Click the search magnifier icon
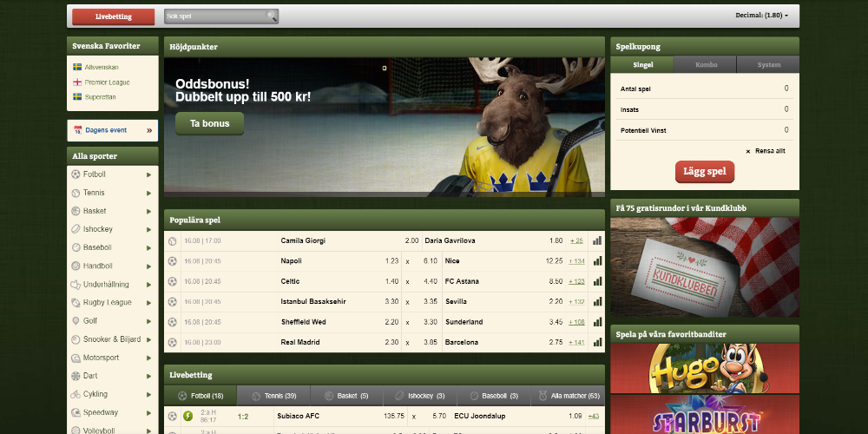 tap(271, 16)
